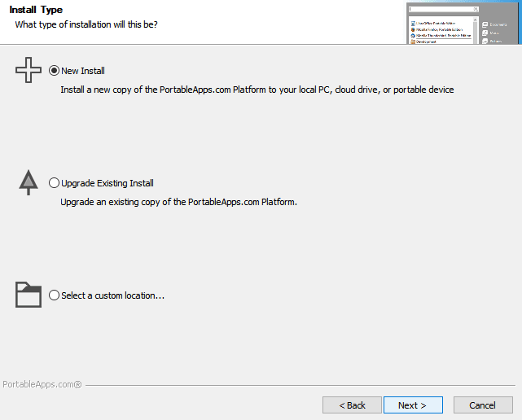Viewport: 522px width, 420px height.
Task: Click the Firefox icon in header preview
Action: point(414,29)
